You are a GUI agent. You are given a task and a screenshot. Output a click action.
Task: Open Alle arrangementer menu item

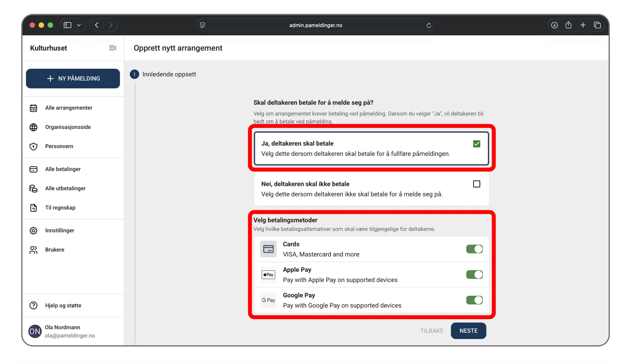pyautogui.click(x=69, y=108)
